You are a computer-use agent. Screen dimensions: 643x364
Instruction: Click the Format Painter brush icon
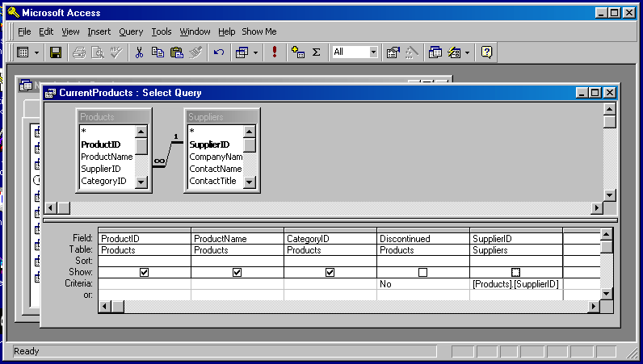(x=195, y=52)
